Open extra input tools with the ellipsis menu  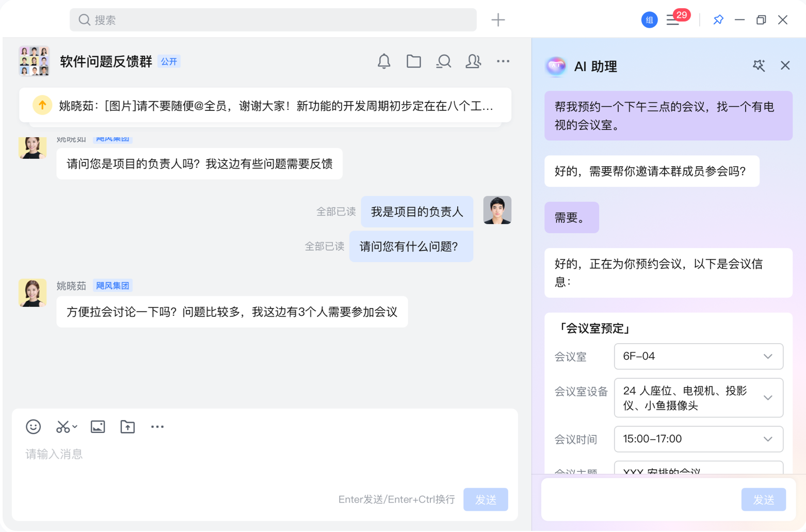[157, 427]
